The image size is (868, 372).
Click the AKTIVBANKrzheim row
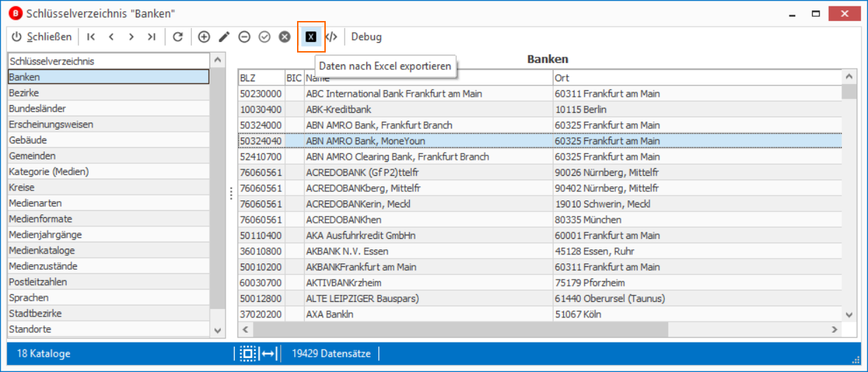539,282
